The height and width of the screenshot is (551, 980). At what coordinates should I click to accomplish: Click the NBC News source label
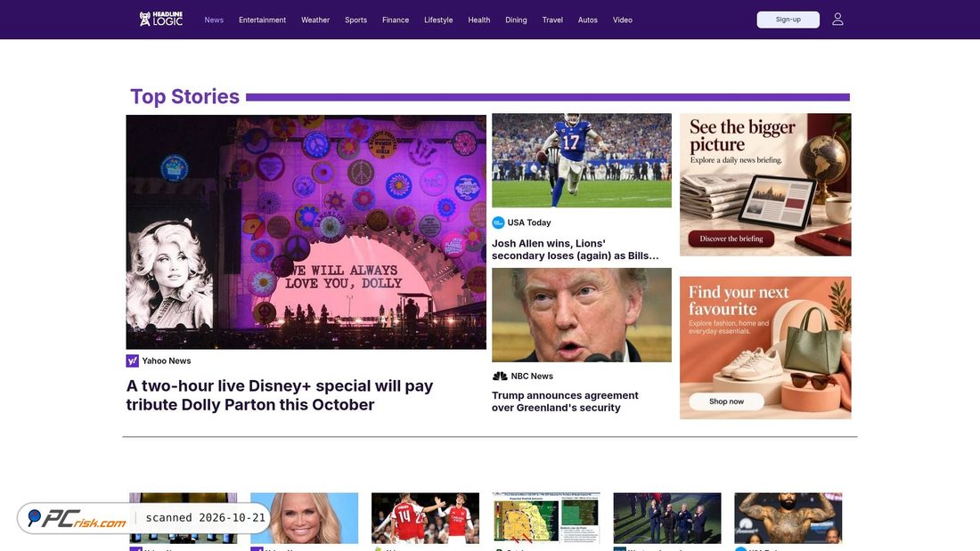(532, 376)
